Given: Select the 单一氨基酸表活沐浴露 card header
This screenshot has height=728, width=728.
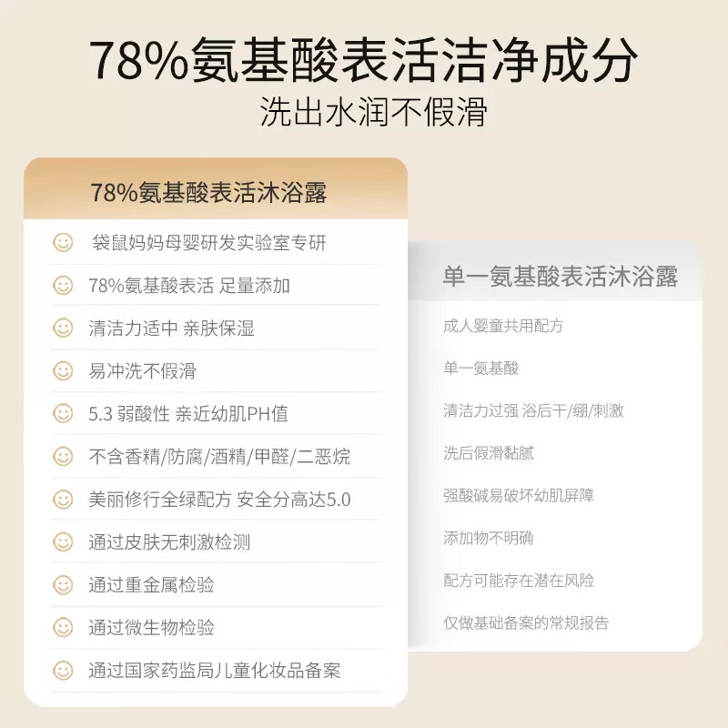Looking at the screenshot, I should point(555,272).
